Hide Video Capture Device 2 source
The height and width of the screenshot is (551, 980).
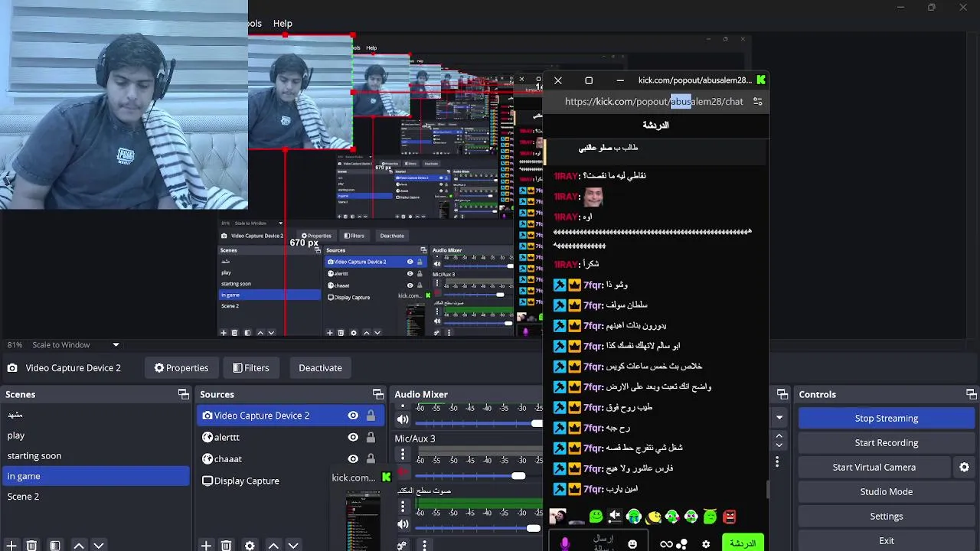click(353, 416)
